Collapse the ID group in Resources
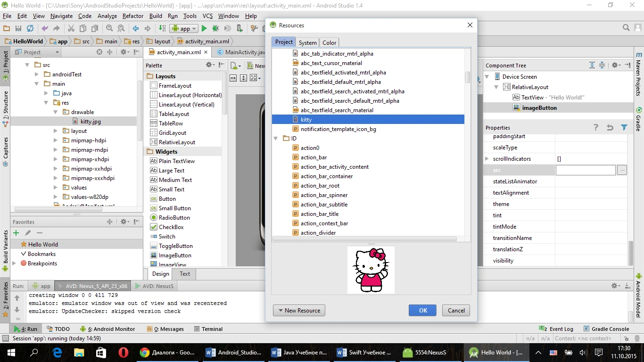Screen dimensions: 644x362 coord(277,139)
